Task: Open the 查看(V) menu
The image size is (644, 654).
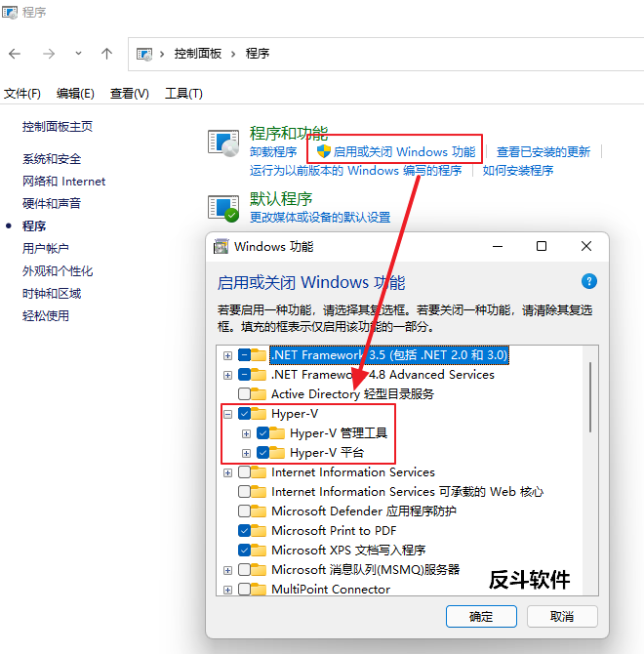Action: tap(129, 94)
